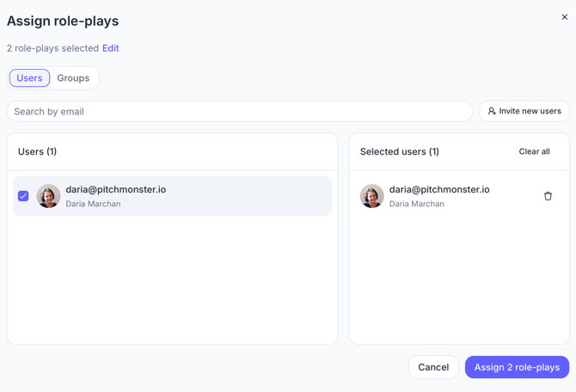Click Clear all in Selected users
This screenshot has width=576, height=392.
[x=534, y=151]
